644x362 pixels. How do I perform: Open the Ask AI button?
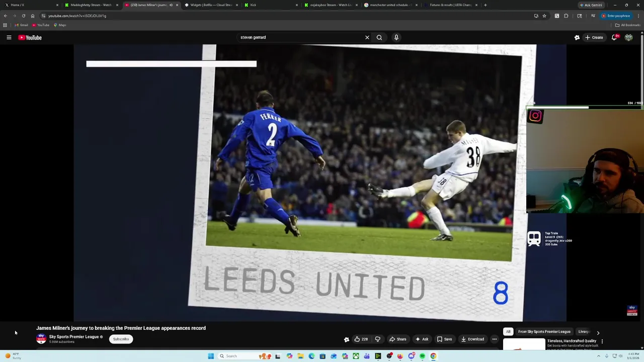point(422,339)
